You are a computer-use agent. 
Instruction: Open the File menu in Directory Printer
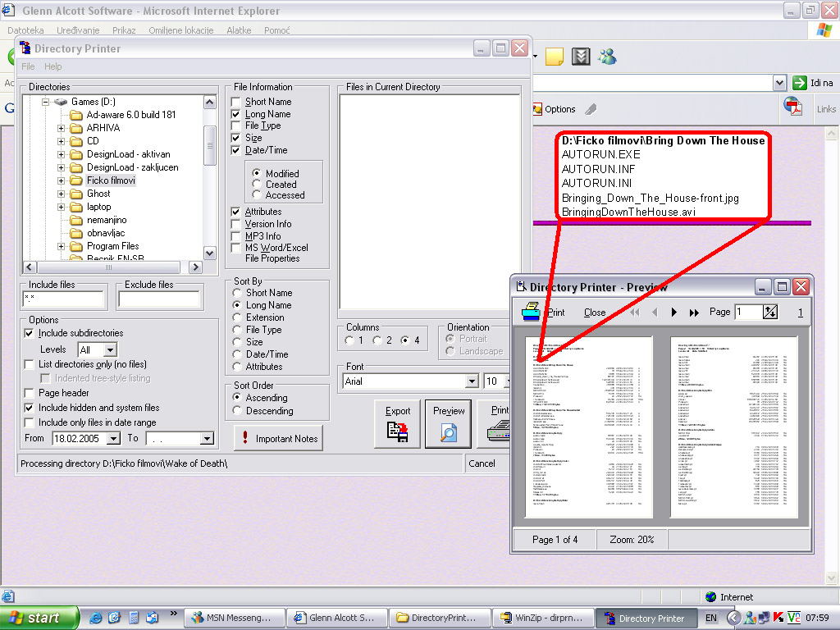click(28, 66)
